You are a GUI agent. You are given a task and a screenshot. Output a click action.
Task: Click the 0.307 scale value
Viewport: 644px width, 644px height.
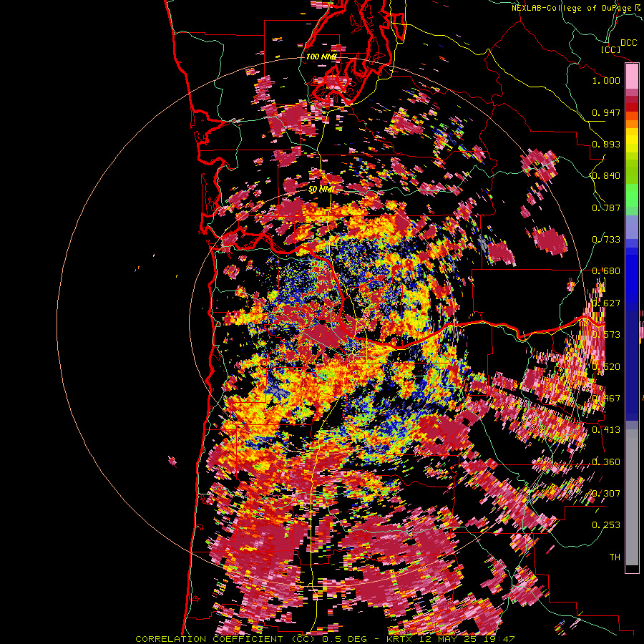[606, 493]
